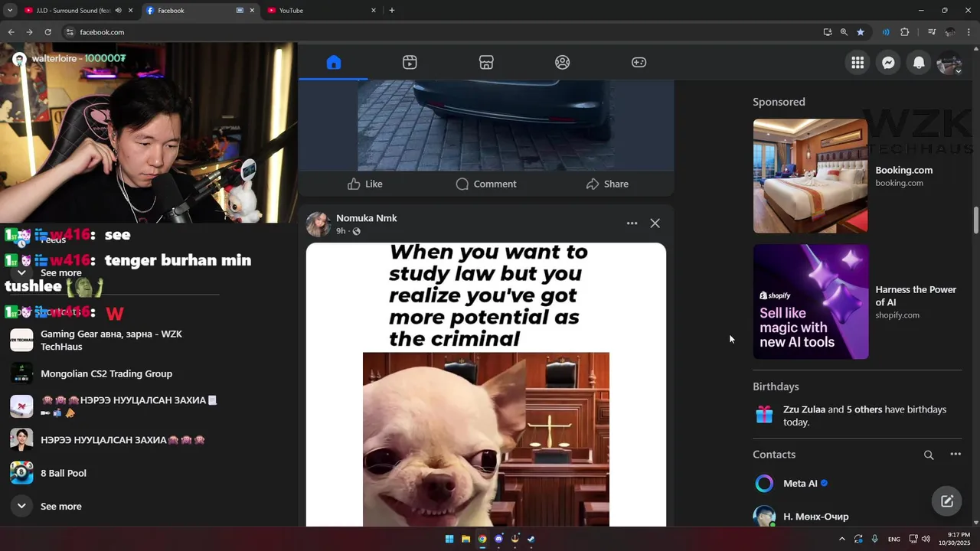Open the Windows Start menu
The height and width of the screenshot is (551, 980).
point(449,539)
